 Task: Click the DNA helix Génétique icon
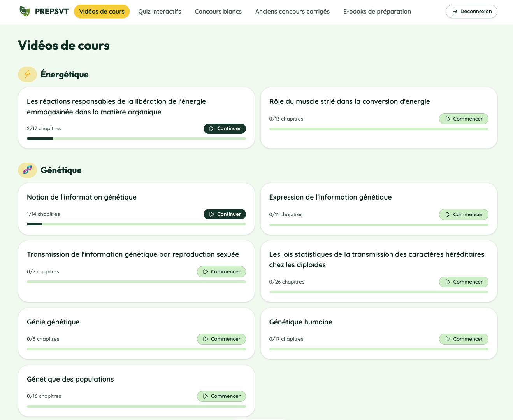click(x=27, y=170)
